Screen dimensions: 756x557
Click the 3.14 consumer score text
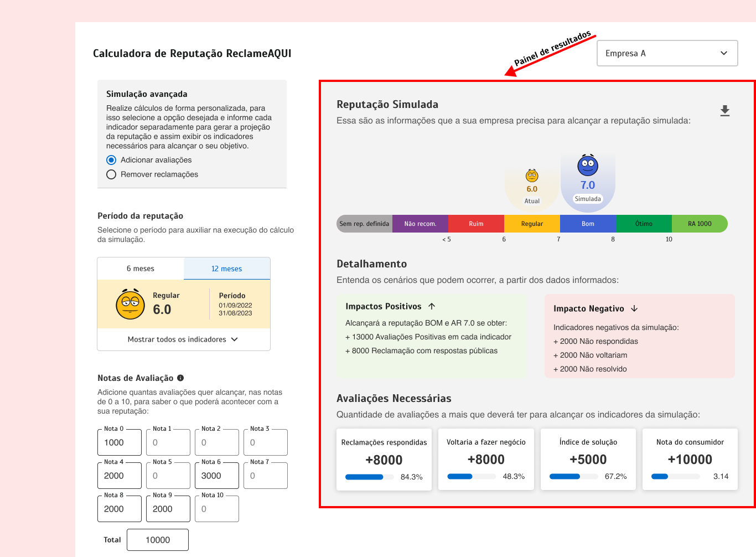pos(721,476)
